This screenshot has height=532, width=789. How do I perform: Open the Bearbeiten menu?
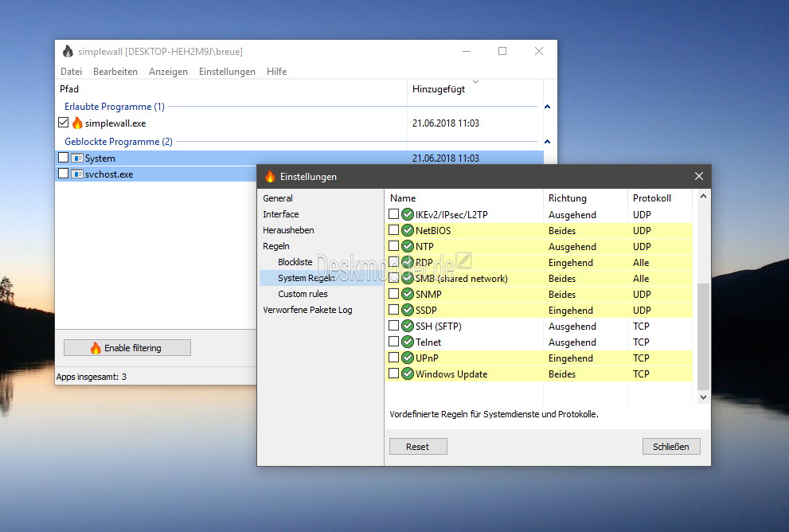115,72
